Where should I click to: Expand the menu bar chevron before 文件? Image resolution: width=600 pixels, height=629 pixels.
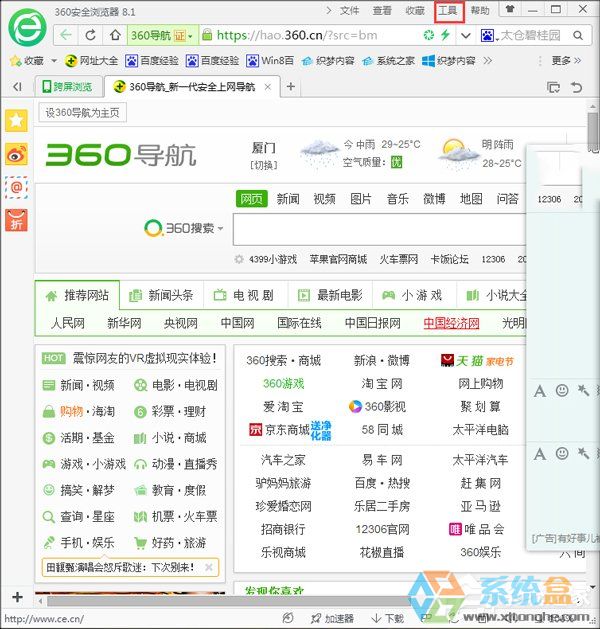pos(329,10)
